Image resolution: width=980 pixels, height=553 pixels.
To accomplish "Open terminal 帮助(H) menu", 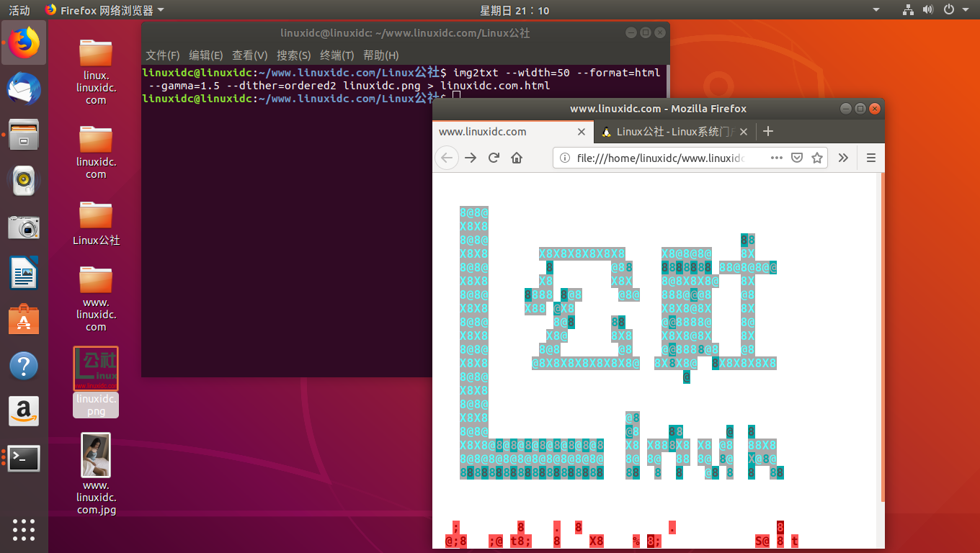I will point(381,55).
